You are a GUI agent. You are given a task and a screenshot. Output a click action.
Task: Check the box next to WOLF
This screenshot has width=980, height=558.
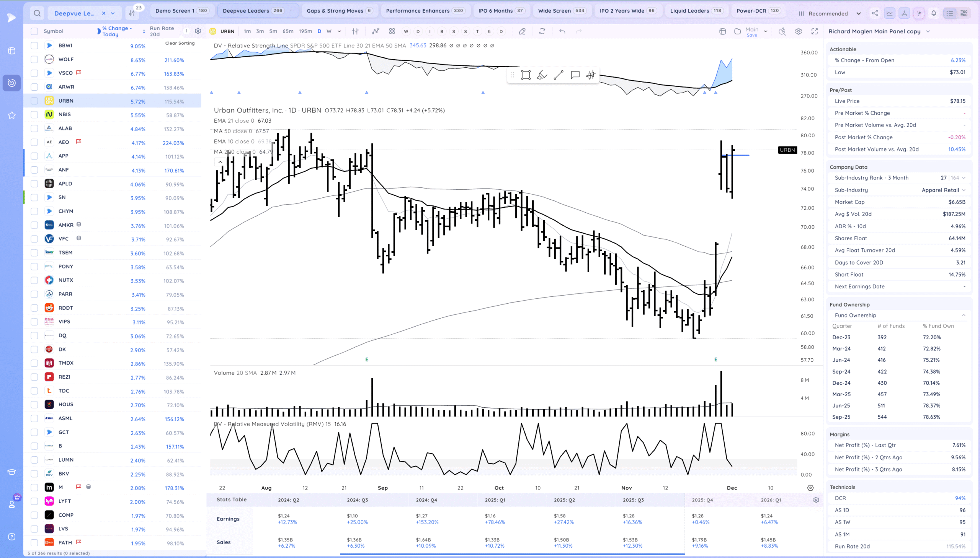(x=34, y=59)
